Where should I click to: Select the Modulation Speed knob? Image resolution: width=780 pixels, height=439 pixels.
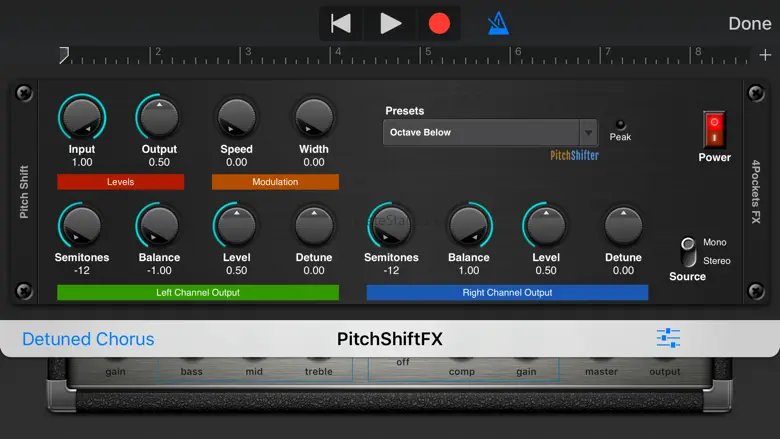[x=236, y=118]
